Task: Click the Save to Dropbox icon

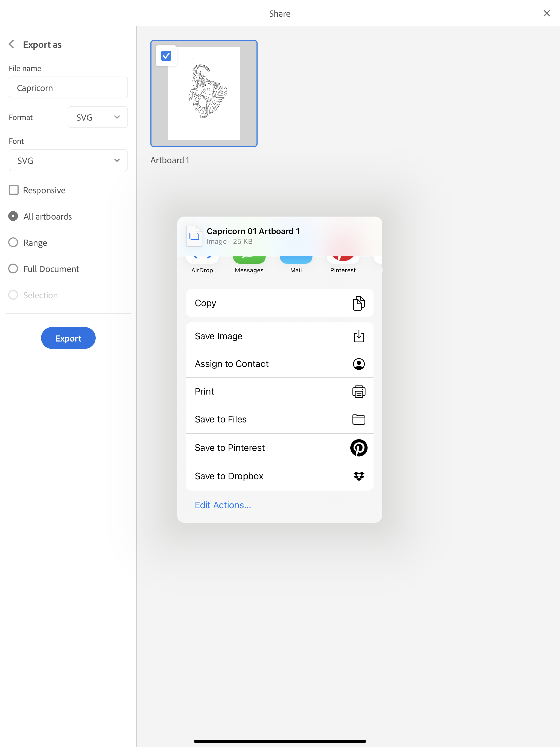Action: (358, 476)
